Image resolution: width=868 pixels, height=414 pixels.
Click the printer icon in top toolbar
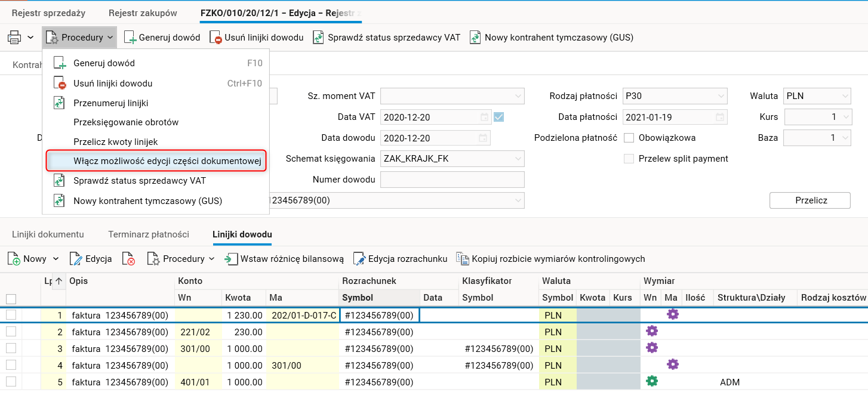(14, 38)
